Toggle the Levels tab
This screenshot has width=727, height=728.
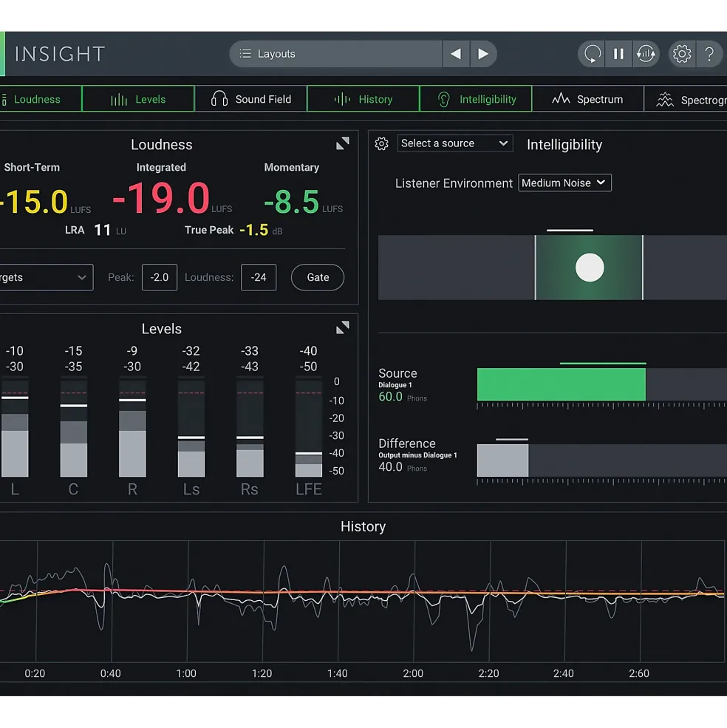coord(138,98)
